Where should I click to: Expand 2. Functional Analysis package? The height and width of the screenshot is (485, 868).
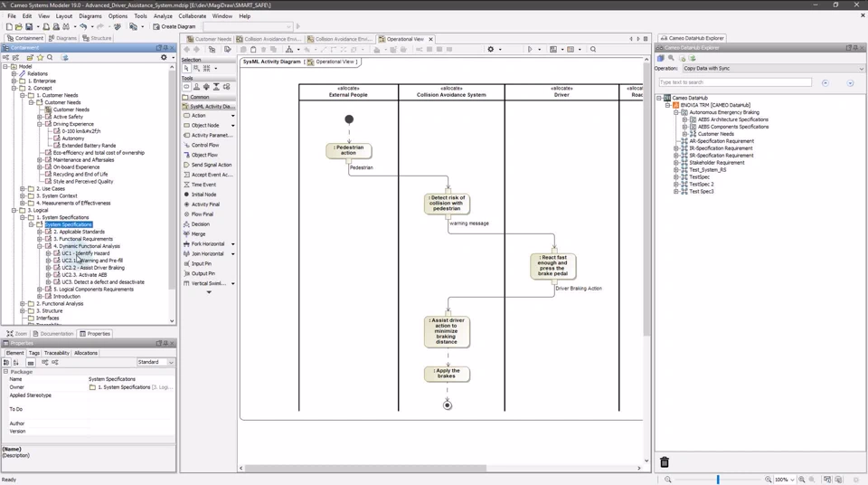[x=23, y=304]
